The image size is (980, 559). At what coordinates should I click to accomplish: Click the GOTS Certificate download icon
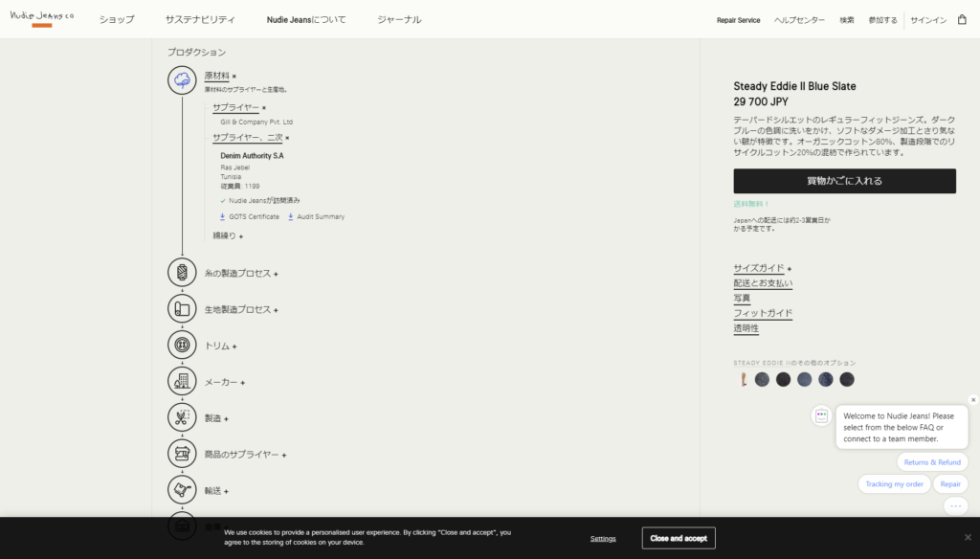click(x=222, y=217)
